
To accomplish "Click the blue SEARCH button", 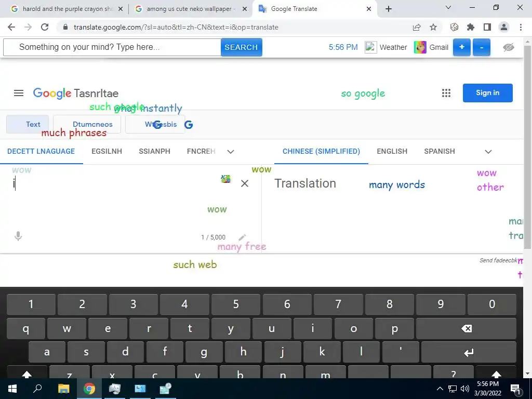I will coord(241,47).
